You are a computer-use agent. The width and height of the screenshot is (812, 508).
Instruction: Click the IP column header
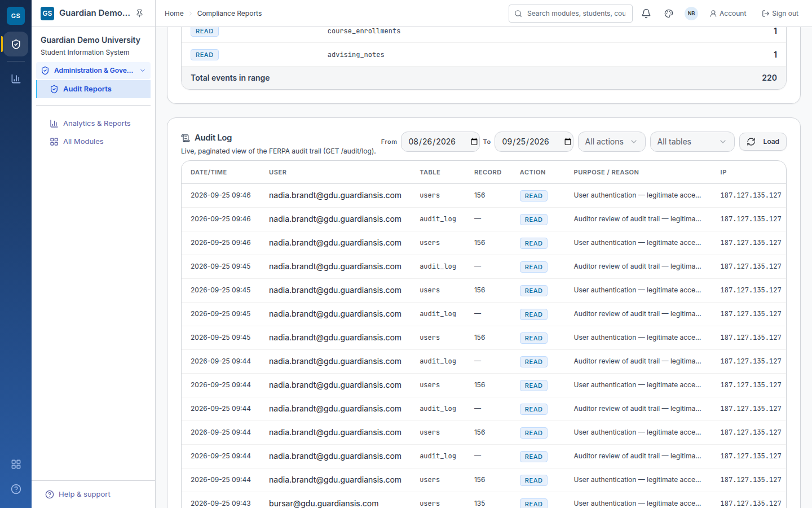pos(723,172)
